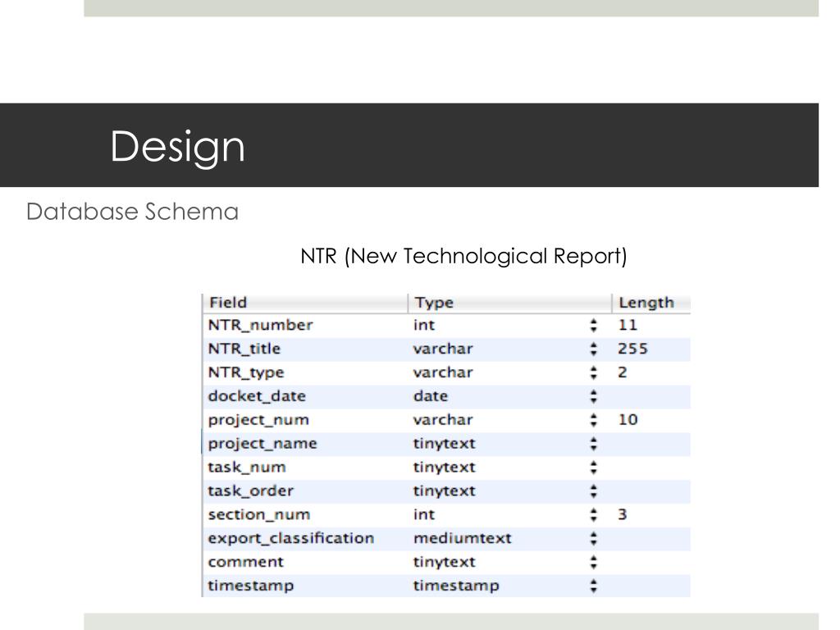Open type dropdown for NTR_number row
Image resolution: width=840 pixels, height=630 pixels.
pyautogui.click(x=593, y=325)
